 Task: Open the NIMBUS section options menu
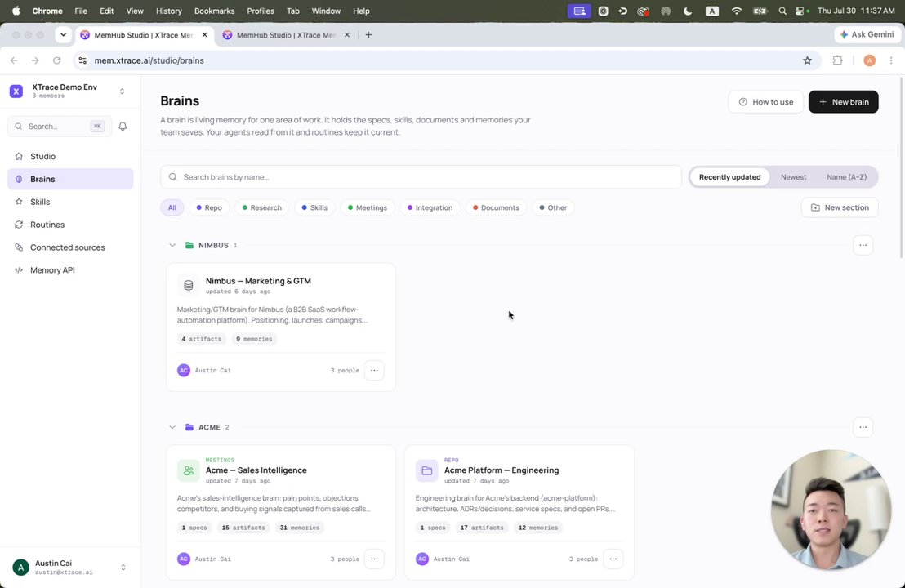pyautogui.click(x=863, y=245)
